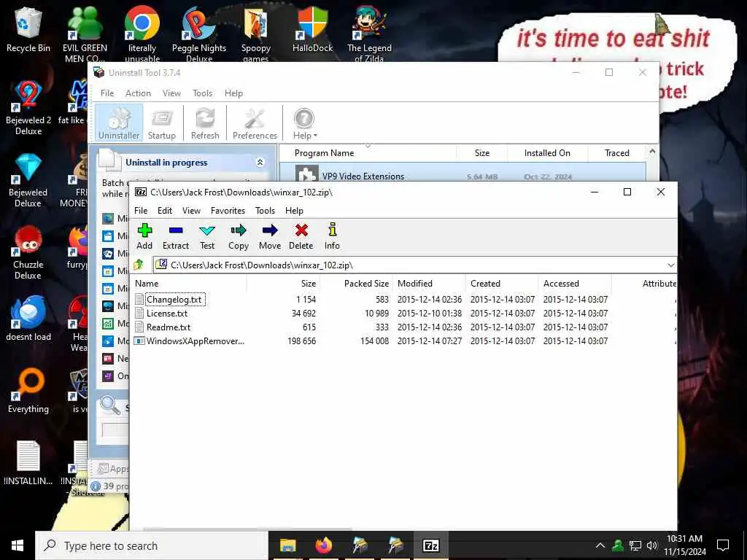Screen dimensions: 747x560
Task: Sort by Packed Size column header
Action: point(356,284)
